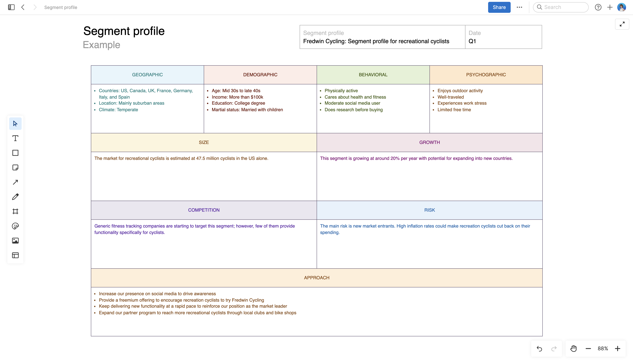Click inside the Search field
The image size is (633, 364).
(x=561, y=7)
